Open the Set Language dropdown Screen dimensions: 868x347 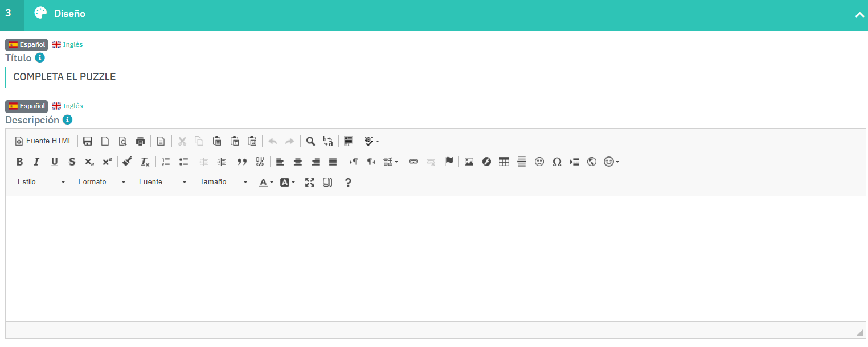point(391,162)
